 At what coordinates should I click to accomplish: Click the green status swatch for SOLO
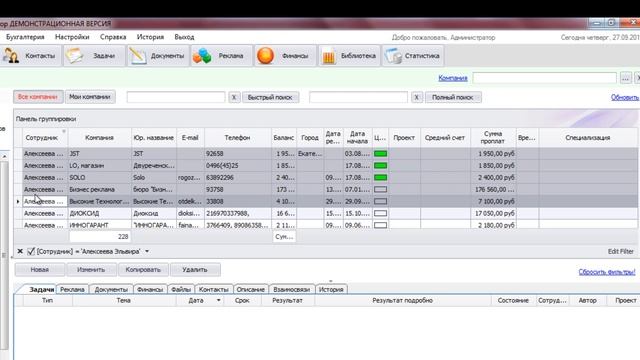tap(380, 178)
